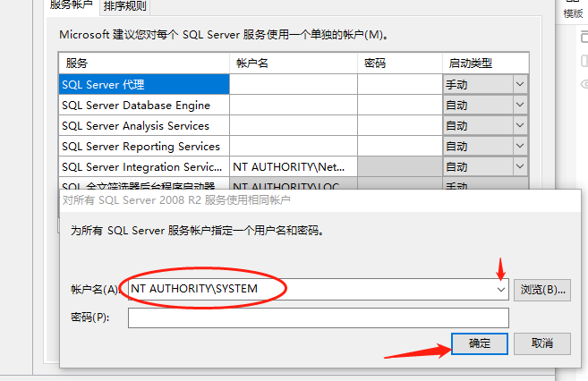Open startup type dropdown for Database Engine
The height and width of the screenshot is (381, 588).
tap(520, 105)
